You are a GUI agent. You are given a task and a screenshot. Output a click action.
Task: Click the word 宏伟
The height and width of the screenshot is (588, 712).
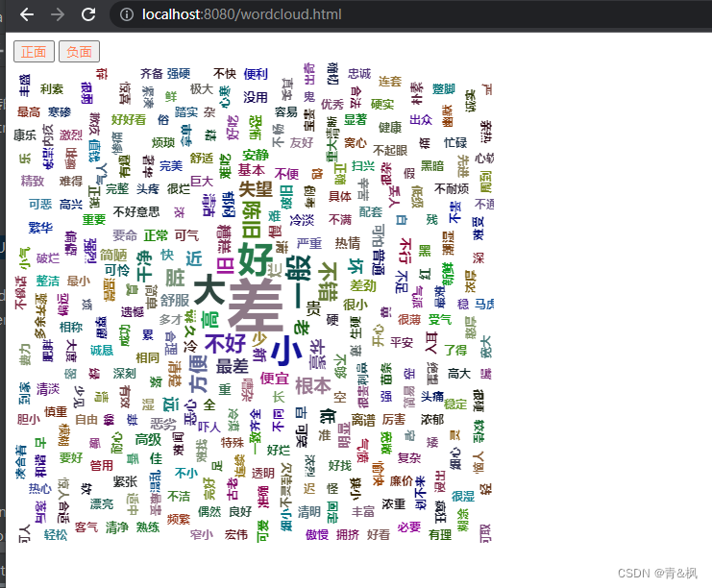click(x=236, y=534)
